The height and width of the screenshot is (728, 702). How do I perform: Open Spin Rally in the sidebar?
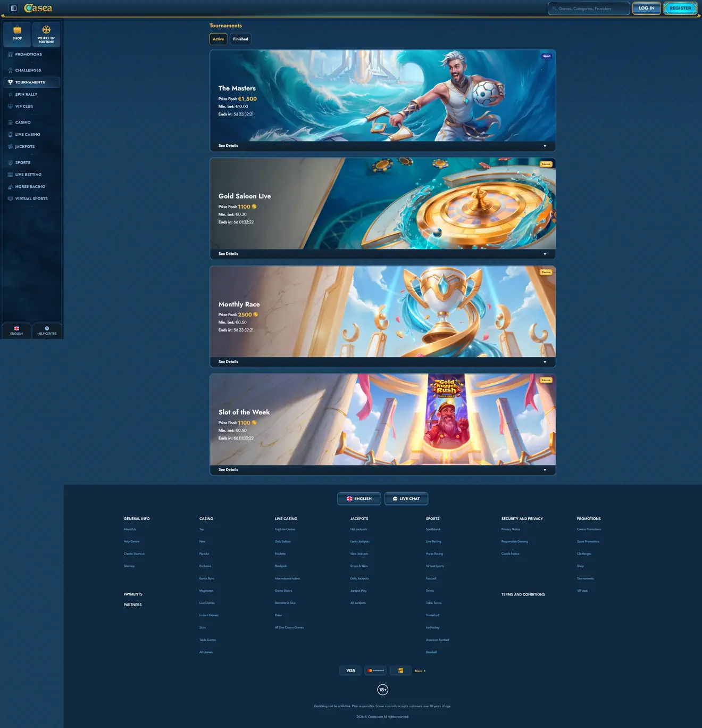click(x=32, y=94)
